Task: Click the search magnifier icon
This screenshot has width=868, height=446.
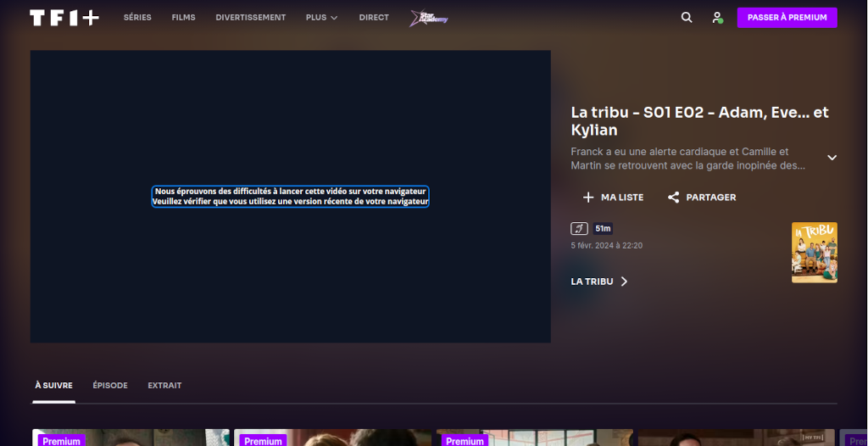Action: point(687,18)
